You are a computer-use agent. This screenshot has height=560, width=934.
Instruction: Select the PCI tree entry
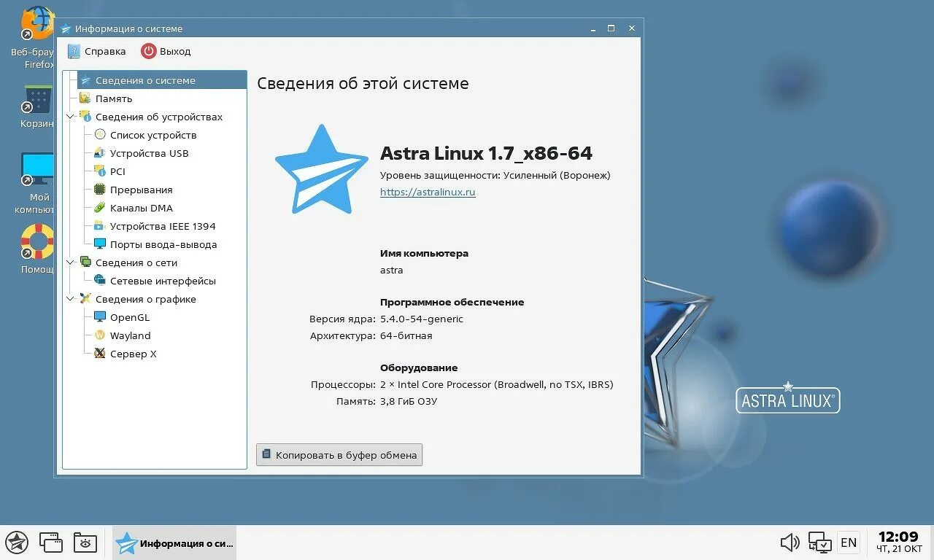click(117, 171)
